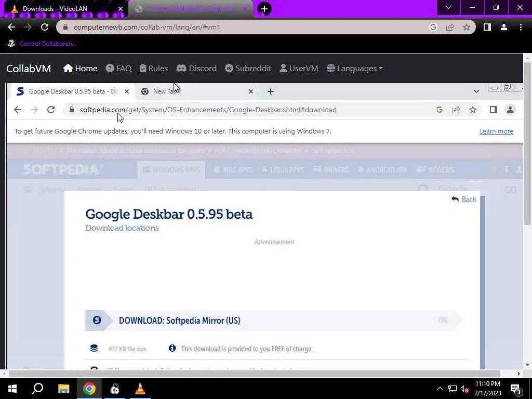This screenshot has width=532, height=399.
Task: Open the VM browser profile icon
Action: pyautogui.click(x=510, y=110)
